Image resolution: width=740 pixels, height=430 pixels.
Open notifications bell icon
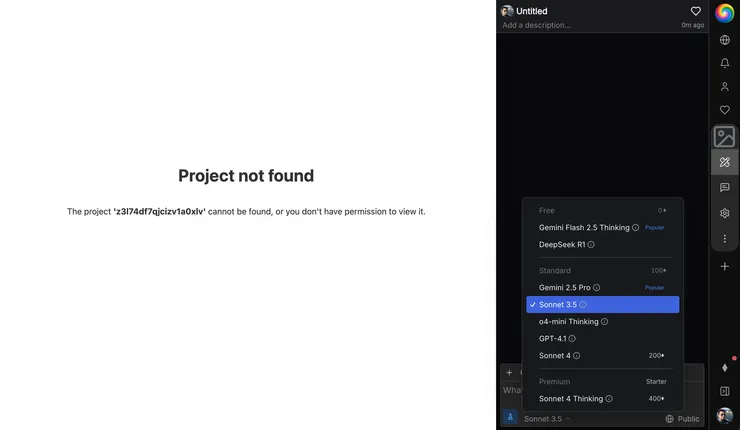pos(724,63)
